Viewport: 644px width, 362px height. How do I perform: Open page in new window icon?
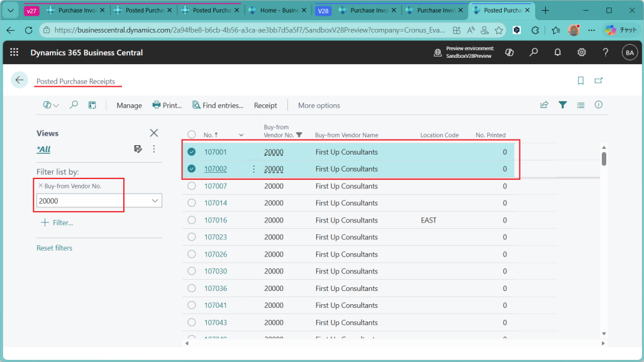(599, 80)
